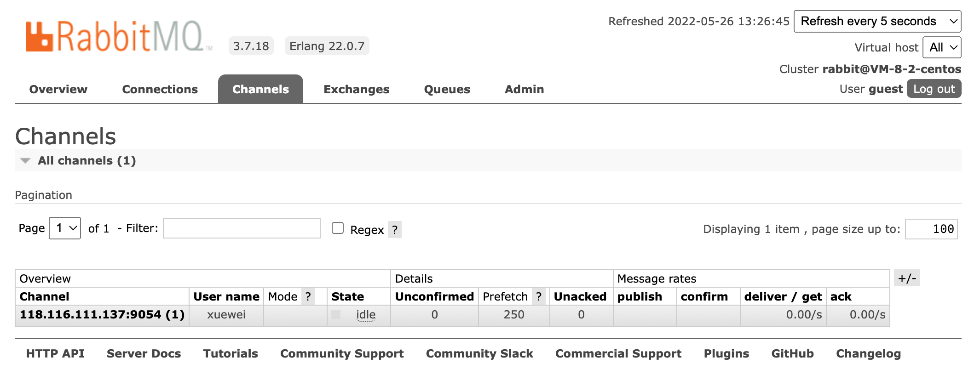Open the Prefetch help tooltip

coord(539,296)
